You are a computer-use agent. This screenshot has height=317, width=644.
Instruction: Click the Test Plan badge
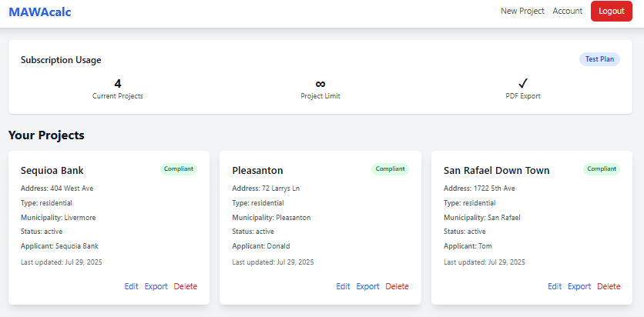pos(599,59)
